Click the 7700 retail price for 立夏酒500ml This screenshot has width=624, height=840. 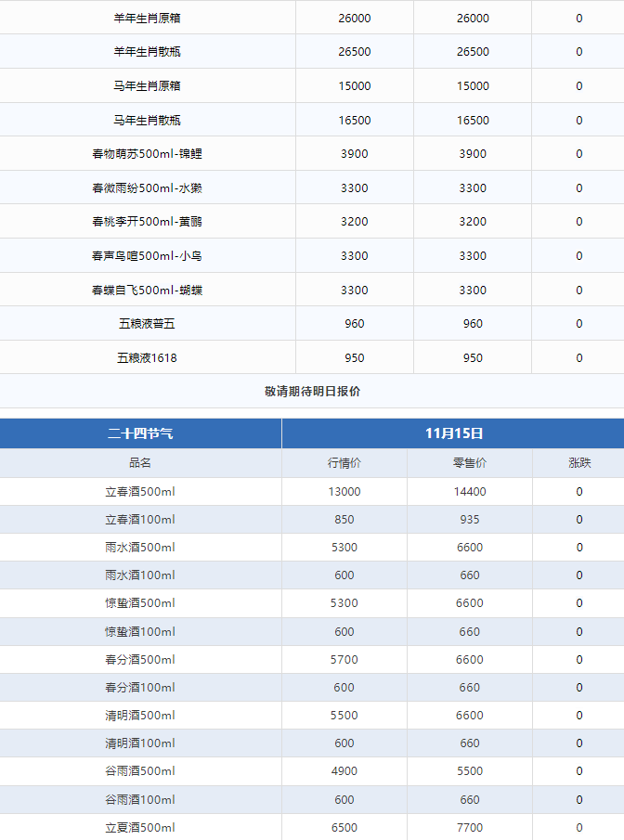click(x=470, y=827)
